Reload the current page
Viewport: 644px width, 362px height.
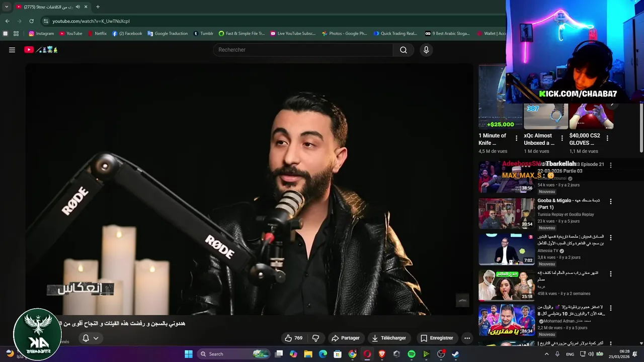coord(31,21)
